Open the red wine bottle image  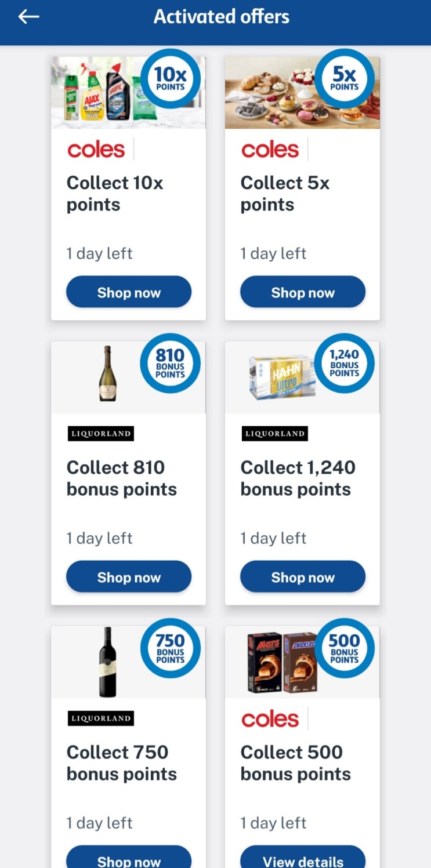click(x=107, y=662)
